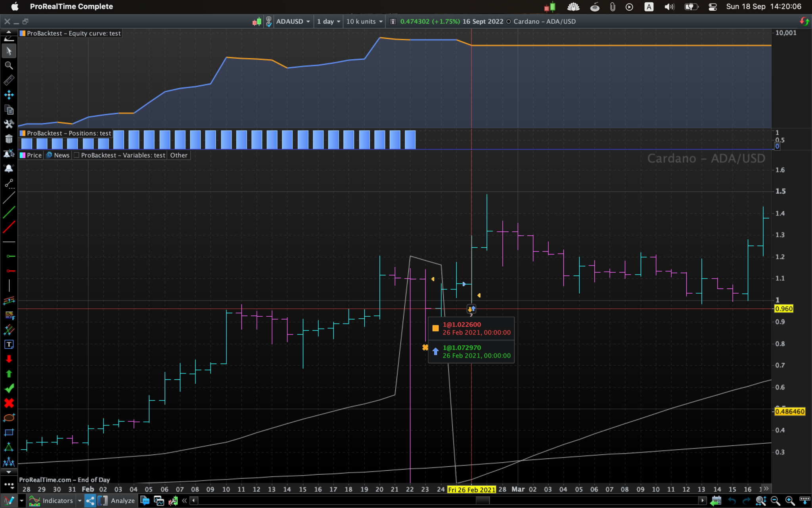This screenshot has height=508, width=812.
Task: Select the blue rectangle drawing tool
Action: (9, 432)
